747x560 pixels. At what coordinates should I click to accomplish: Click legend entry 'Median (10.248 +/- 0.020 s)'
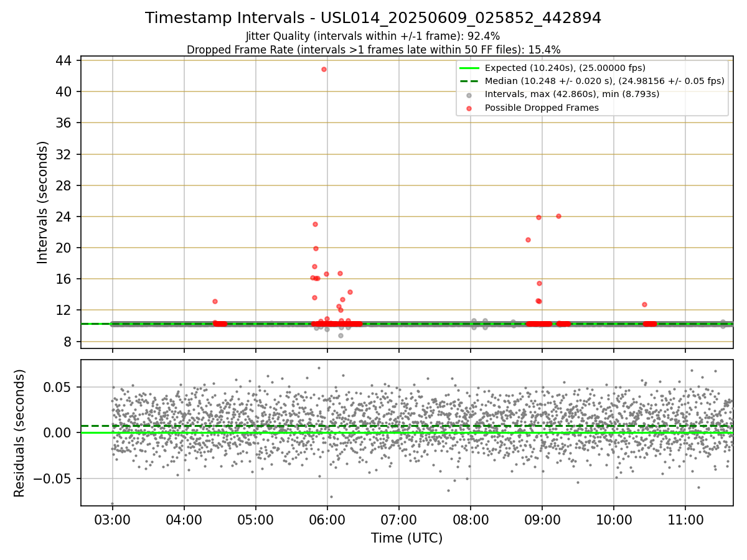[604, 81]
